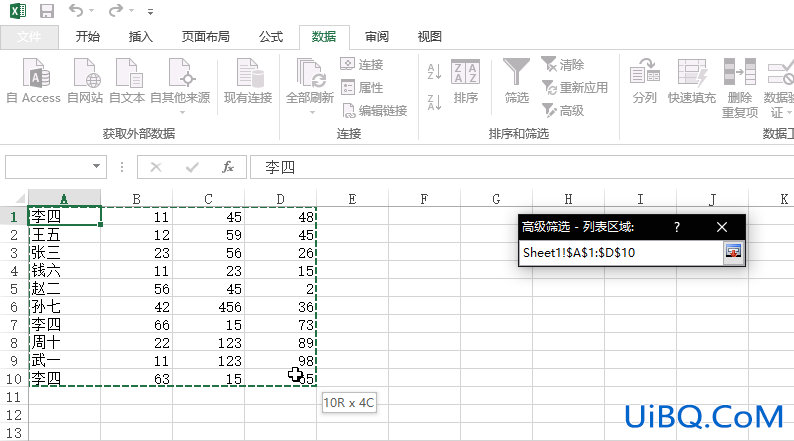Select column F header
The image size is (794, 441).
424,198
